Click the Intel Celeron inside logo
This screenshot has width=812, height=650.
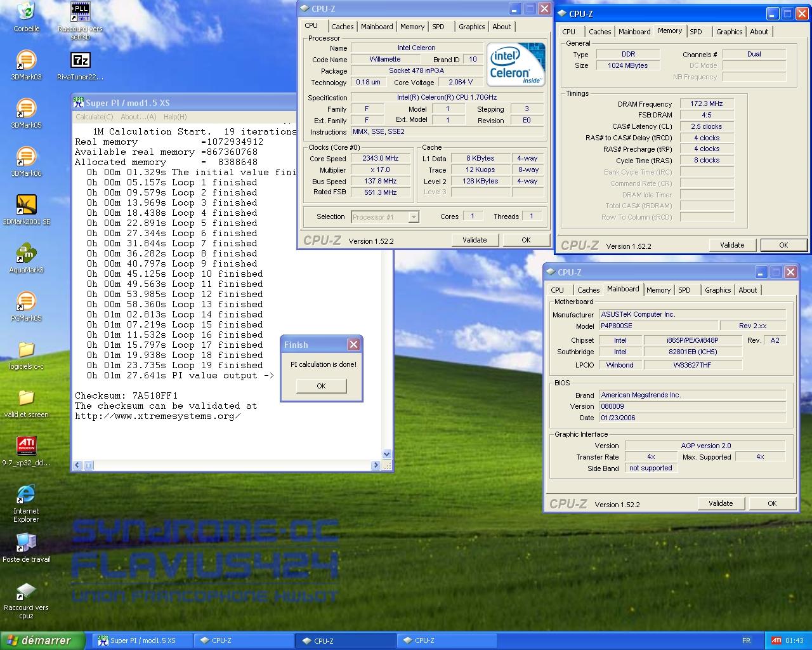[516, 65]
